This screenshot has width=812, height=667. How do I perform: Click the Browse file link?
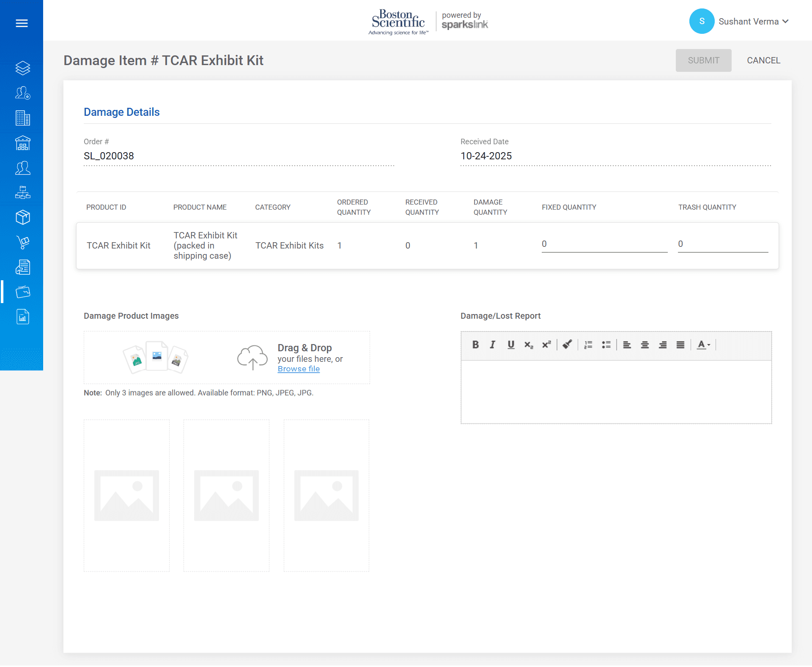click(299, 369)
